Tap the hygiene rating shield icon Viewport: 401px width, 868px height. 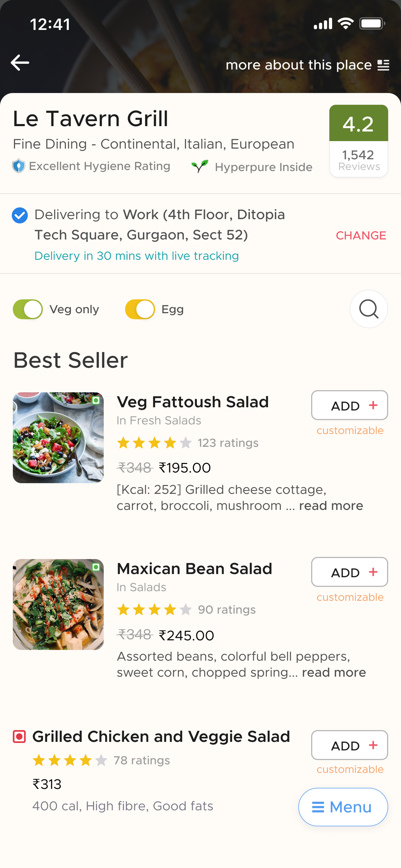coord(19,166)
